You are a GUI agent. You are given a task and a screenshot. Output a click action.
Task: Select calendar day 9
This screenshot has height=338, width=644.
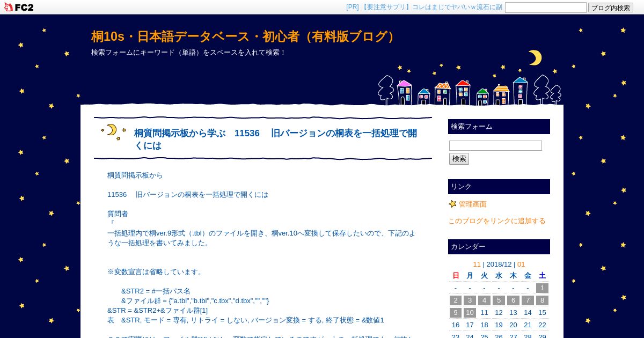456,313
